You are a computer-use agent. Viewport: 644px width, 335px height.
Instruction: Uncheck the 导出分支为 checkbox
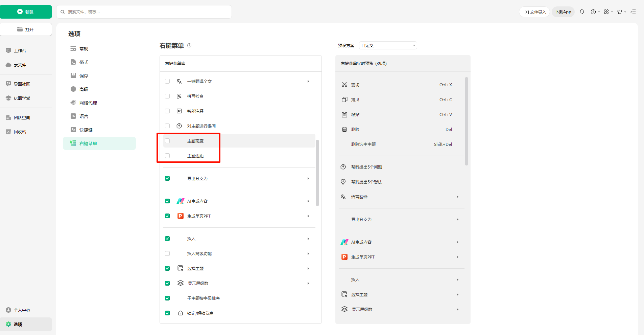tap(167, 178)
